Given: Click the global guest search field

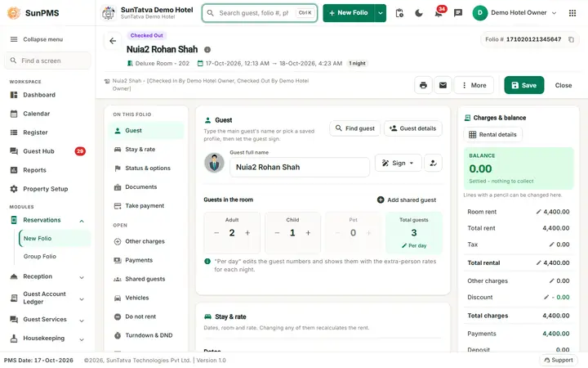Looking at the screenshot, I should [260, 13].
